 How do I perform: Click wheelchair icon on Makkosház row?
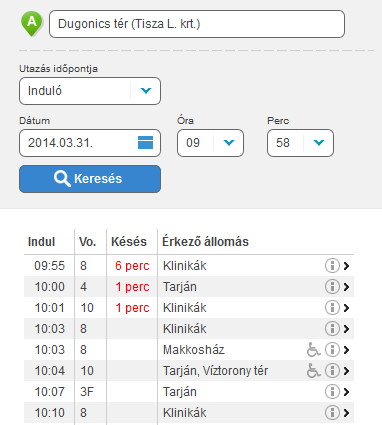[313, 350]
